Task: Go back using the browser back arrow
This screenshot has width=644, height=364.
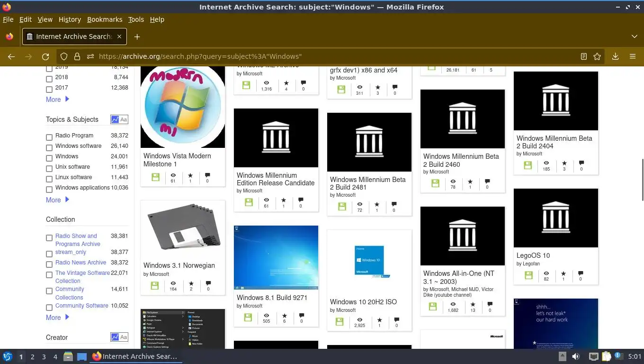Action: tap(11, 56)
